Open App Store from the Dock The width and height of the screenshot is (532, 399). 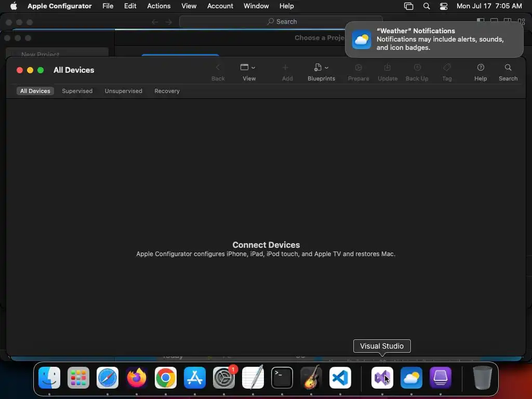(x=195, y=378)
